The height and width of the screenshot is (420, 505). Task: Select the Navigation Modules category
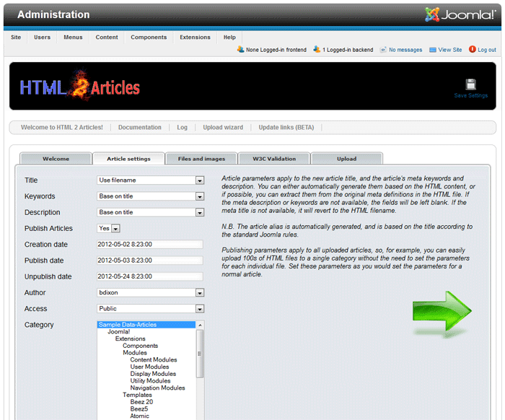[x=157, y=388]
